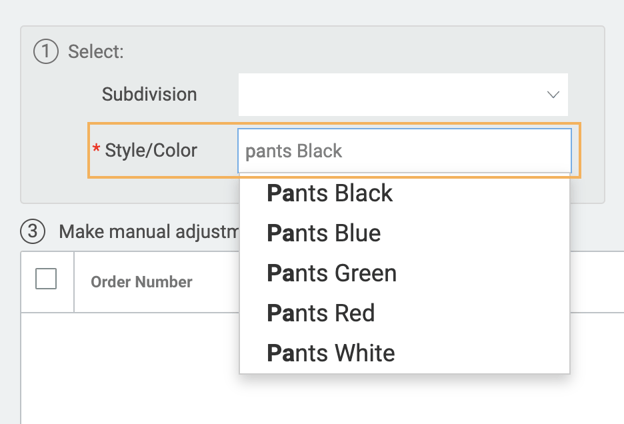
Task: Click the circled step 3 icon
Action: (33, 232)
